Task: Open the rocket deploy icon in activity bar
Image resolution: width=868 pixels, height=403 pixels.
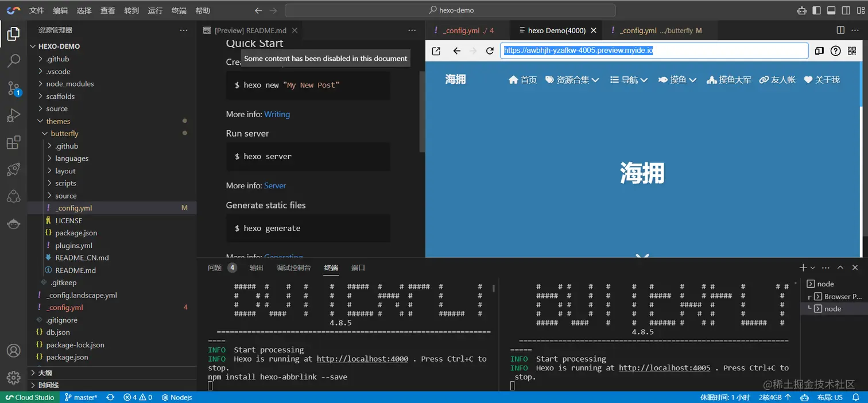Action: point(13,170)
